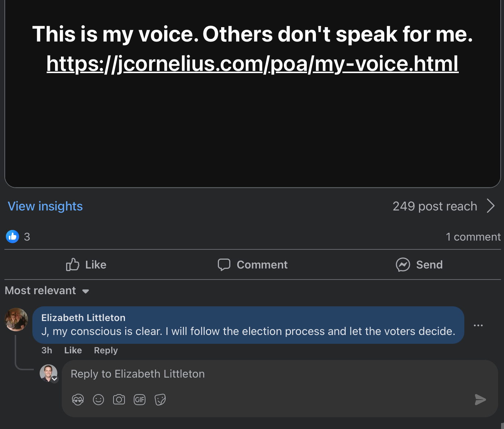504x429 pixels.
Task: Open the post reach details chevron
Action: tap(491, 206)
